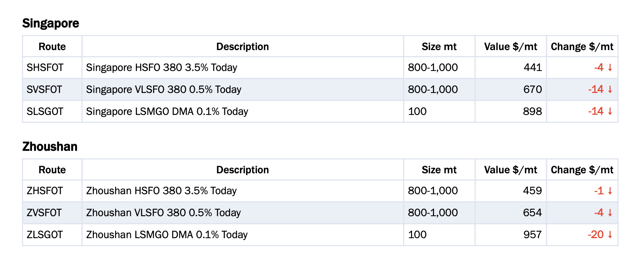Select the ZLSGOT route code
The width and height of the screenshot is (644, 254).
pos(45,235)
